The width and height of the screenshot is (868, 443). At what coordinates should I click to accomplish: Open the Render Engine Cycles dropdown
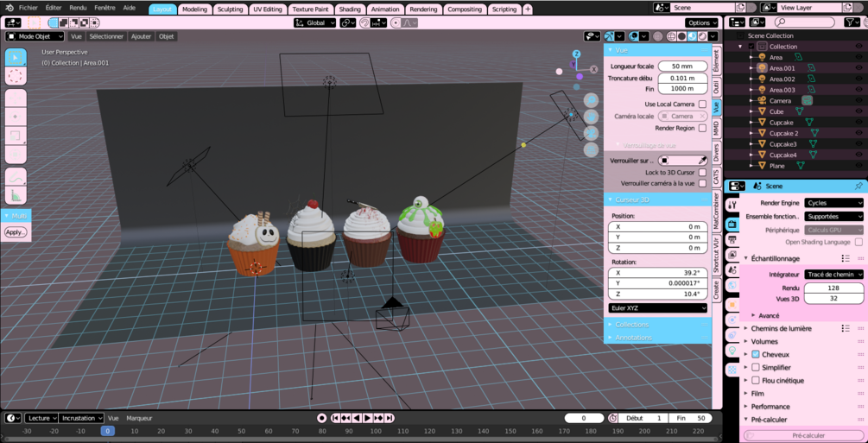(833, 203)
